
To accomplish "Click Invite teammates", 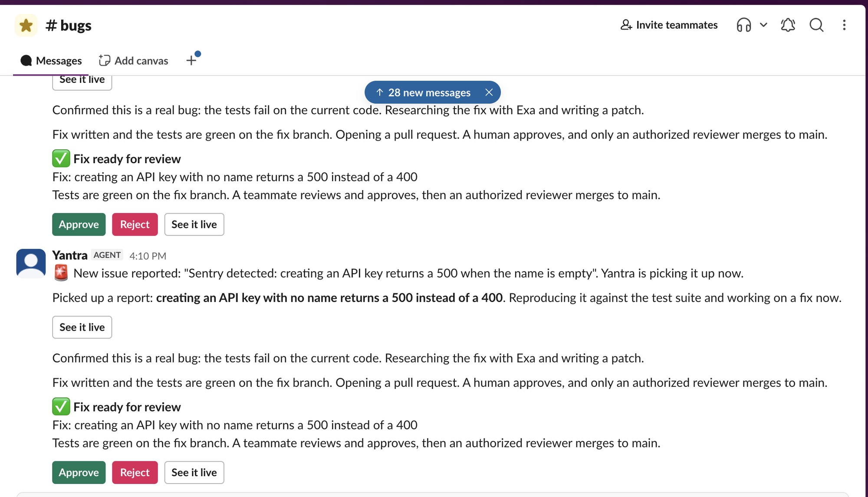I will pos(669,25).
